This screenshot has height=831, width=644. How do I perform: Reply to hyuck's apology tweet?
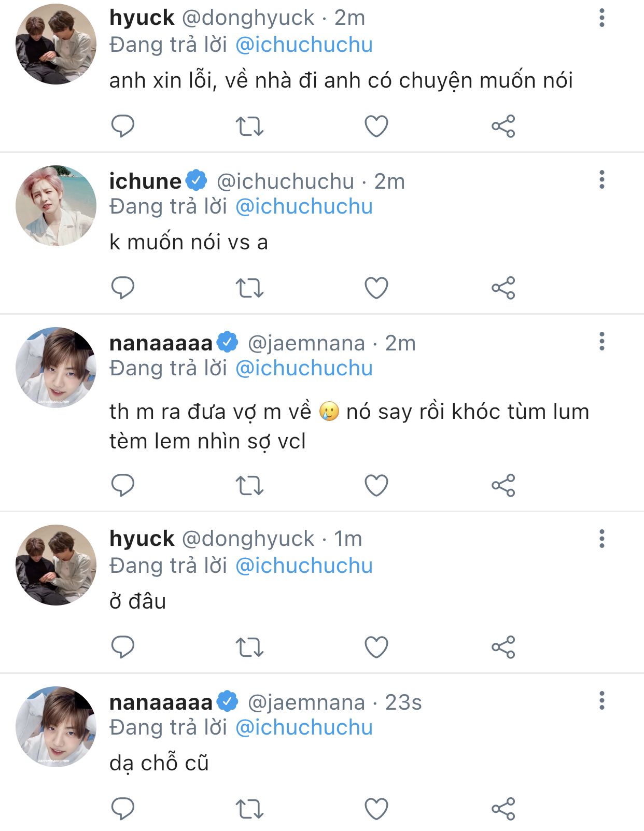point(123,126)
